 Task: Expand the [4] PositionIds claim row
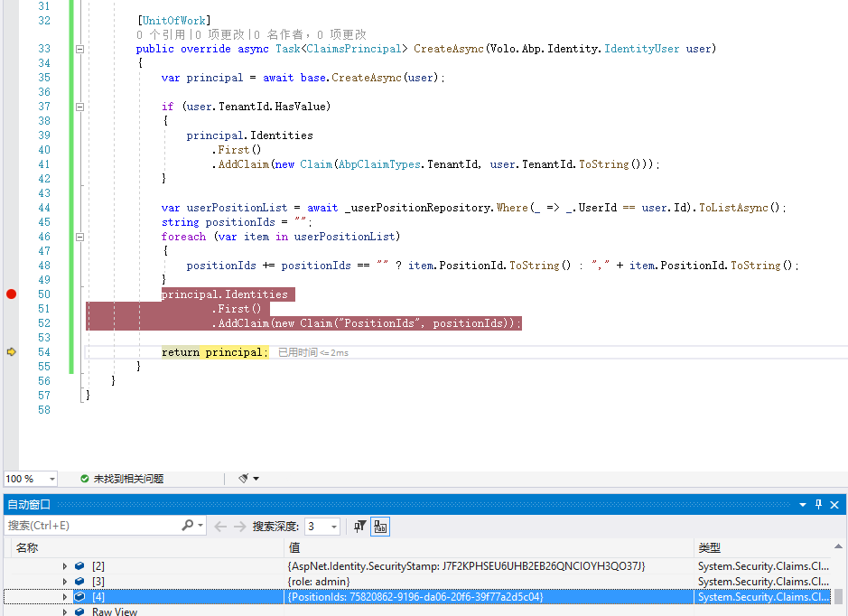coord(64,596)
